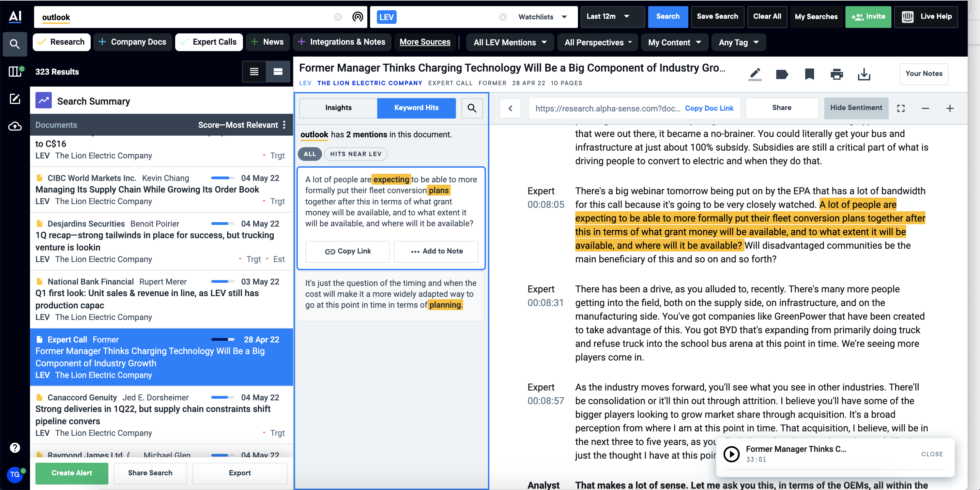Screen dimensions: 980x490
Task: Play the expert call audio
Action: point(731,454)
